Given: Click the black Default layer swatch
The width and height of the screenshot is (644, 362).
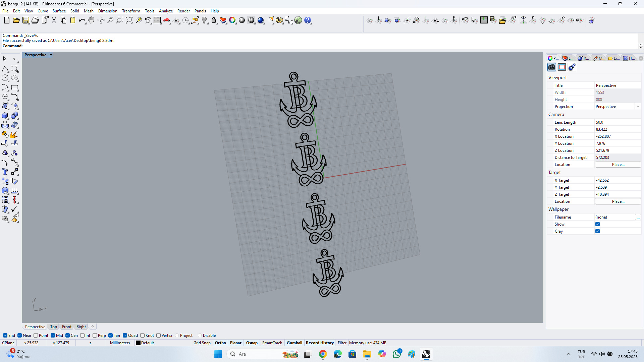Looking at the screenshot, I should tap(138, 343).
